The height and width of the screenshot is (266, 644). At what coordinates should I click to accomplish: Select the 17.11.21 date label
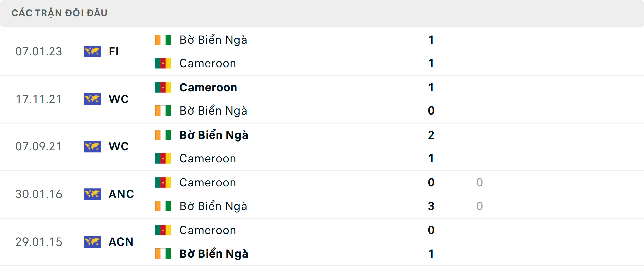pyautogui.click(x=39, y=99)
